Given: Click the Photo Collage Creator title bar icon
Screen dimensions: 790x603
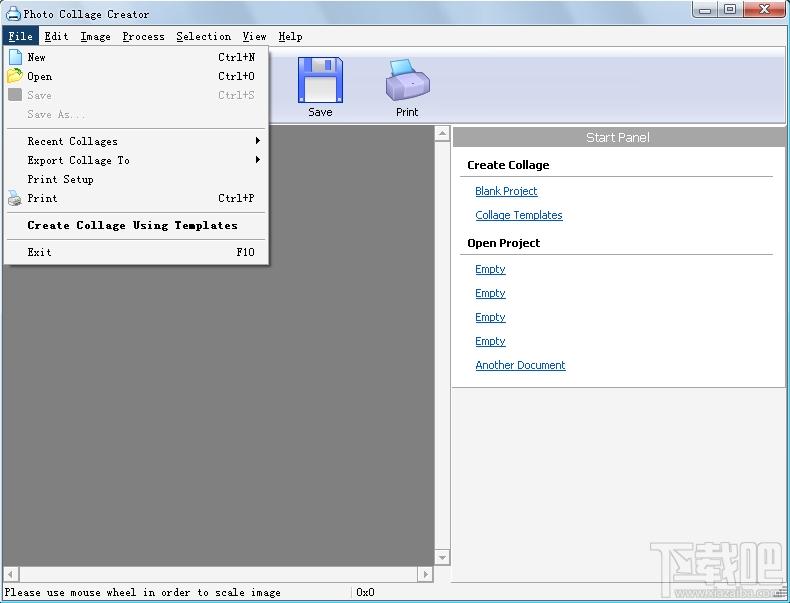Looking at the screenshot, I should pyautogui.click(x=13, y=14).
